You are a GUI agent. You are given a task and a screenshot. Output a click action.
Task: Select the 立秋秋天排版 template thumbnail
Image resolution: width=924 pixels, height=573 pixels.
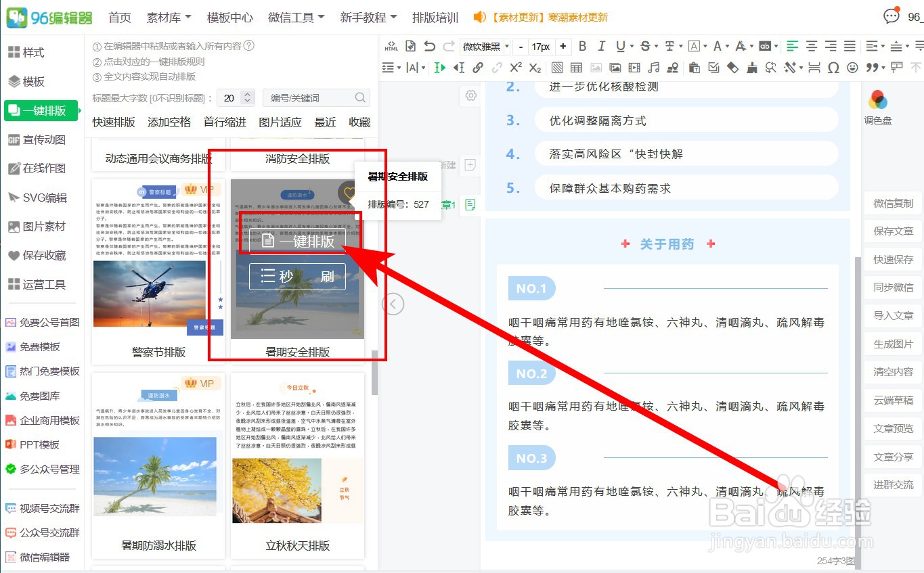point(297,465)
